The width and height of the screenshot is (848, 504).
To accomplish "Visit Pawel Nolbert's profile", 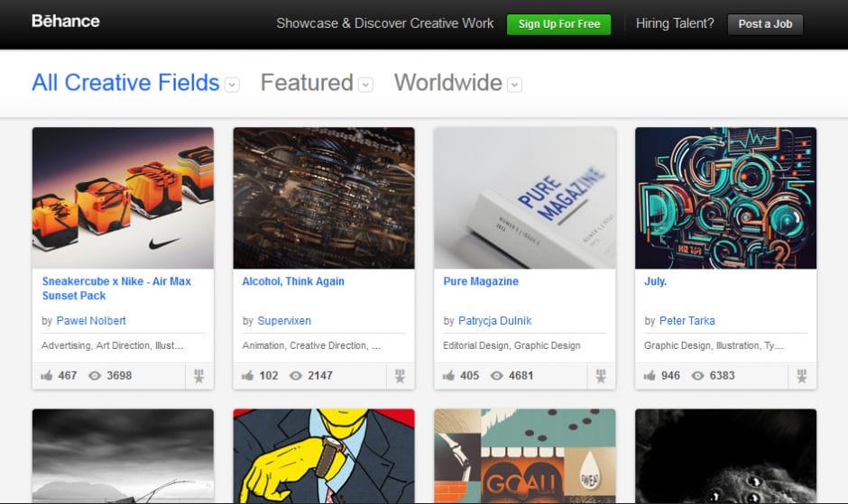I will (91, 321).
